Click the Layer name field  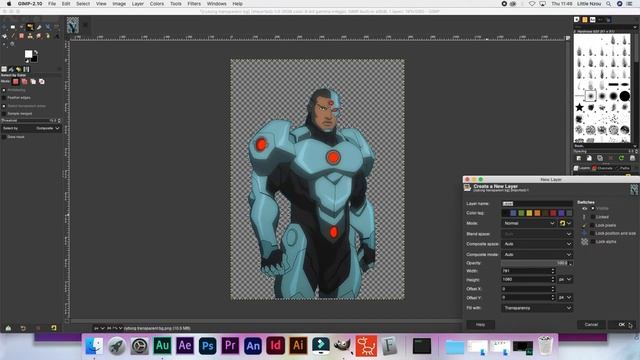537,203
